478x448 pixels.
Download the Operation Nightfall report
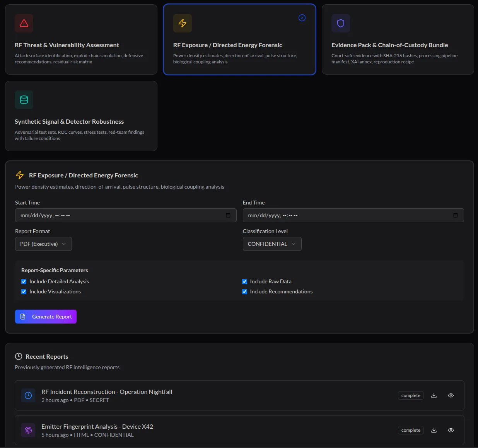[x=434, y=395]
